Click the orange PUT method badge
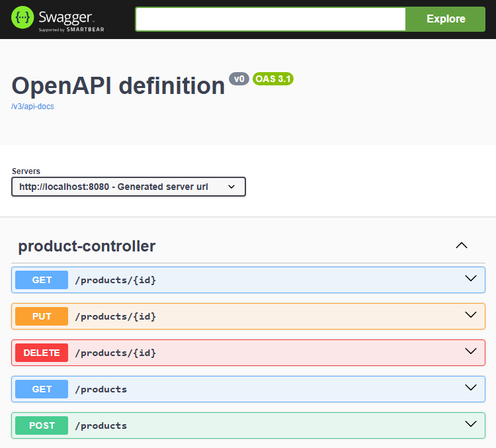 click(x=42, y=316)
